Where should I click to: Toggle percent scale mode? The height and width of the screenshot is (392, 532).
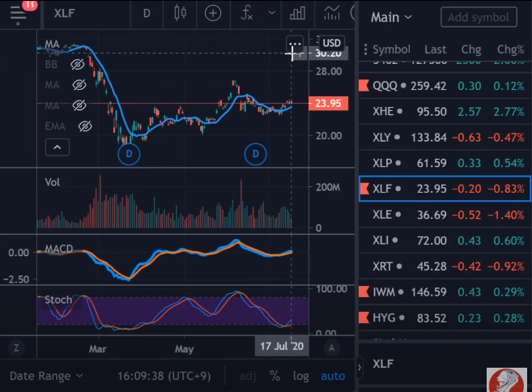click(x=275, y=376)
